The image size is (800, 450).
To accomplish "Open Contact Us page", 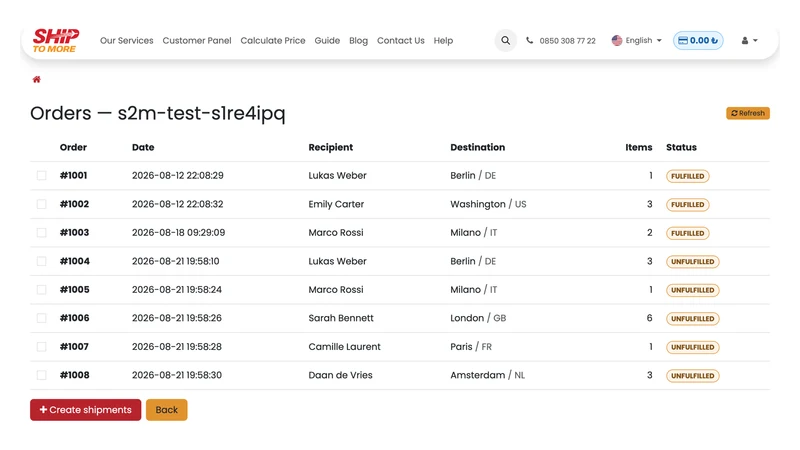I will tap(401, 40).
